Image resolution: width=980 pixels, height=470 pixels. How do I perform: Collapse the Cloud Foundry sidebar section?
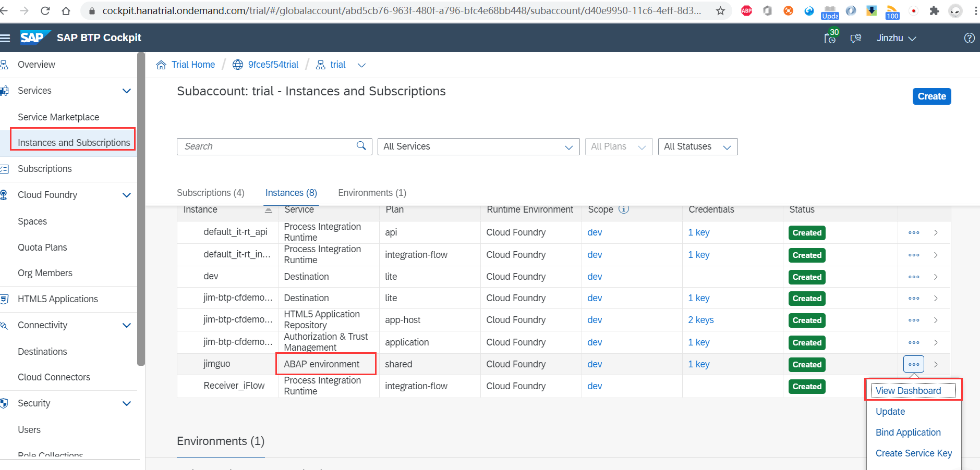(x=127, y=194)
